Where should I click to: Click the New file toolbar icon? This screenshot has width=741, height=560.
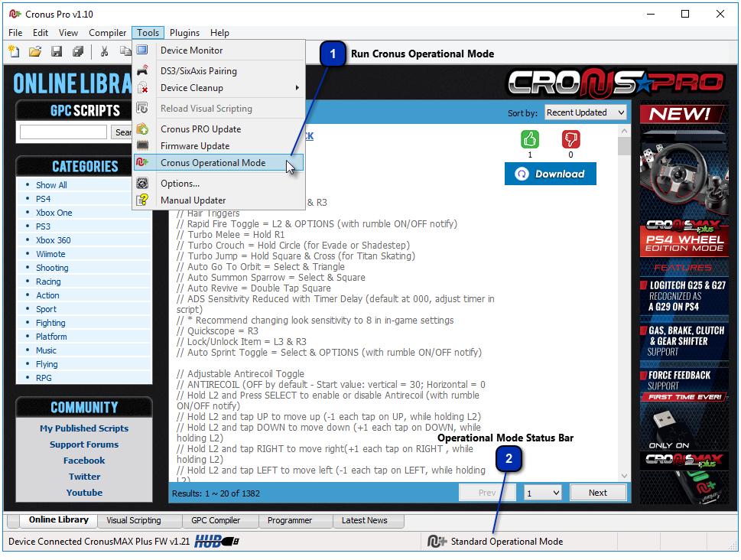point(15,51)
